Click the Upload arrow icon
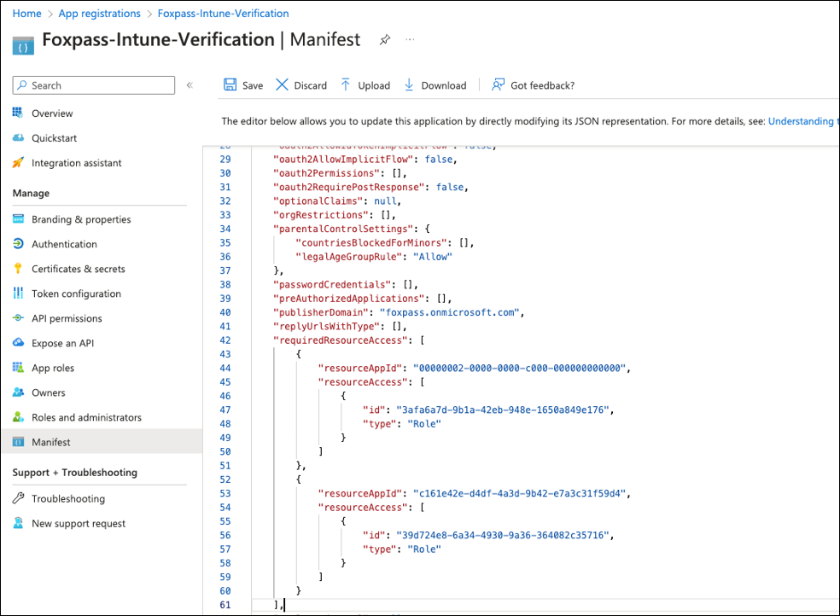This screenshot has width=840, height=616. [x=346, y=84]
